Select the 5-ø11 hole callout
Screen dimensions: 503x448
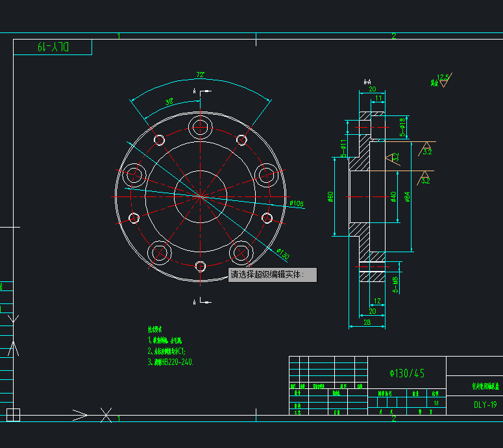point(343,148)
